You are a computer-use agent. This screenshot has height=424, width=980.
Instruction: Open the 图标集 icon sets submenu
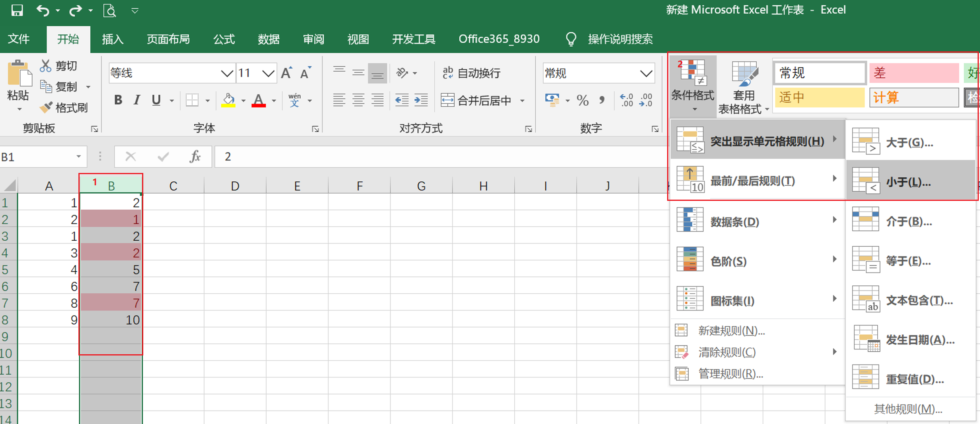point(758,299)
